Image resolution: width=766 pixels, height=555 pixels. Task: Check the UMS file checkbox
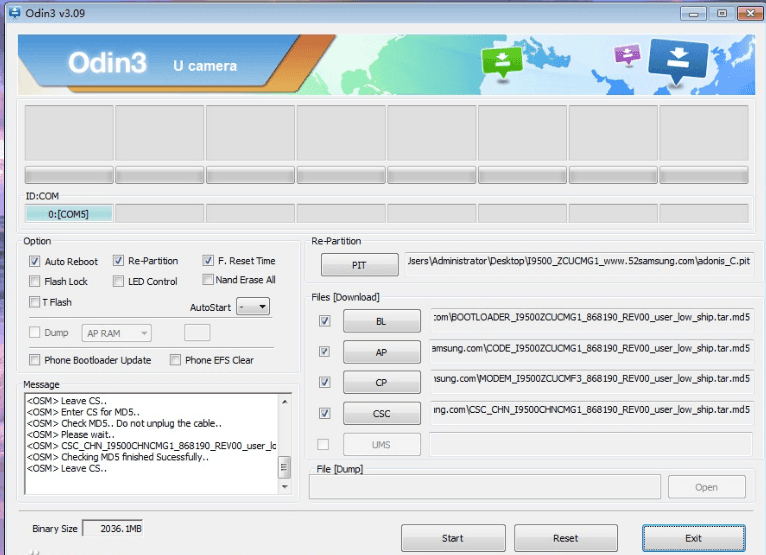pos(323,445)
